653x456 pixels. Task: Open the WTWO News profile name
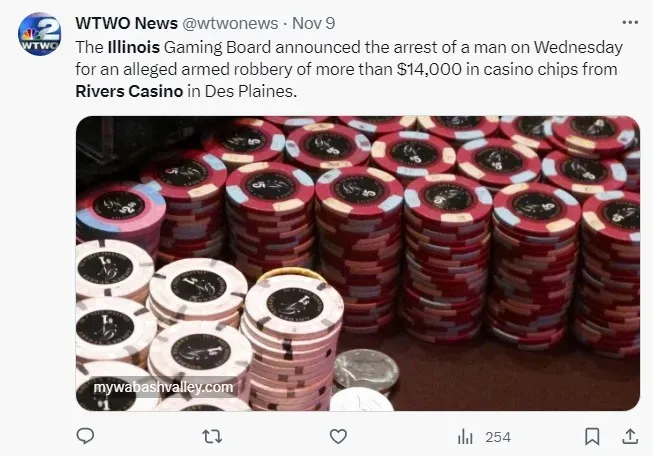tap(127, 23)
